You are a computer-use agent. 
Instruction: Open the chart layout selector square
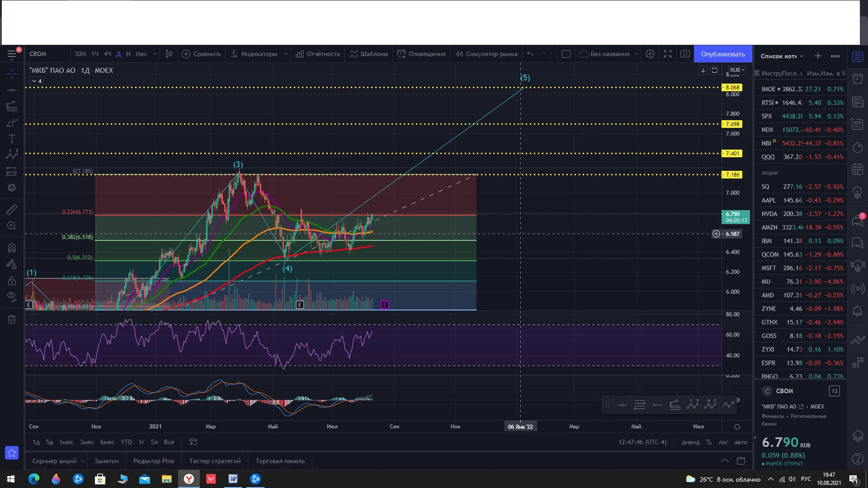[566, 54]
